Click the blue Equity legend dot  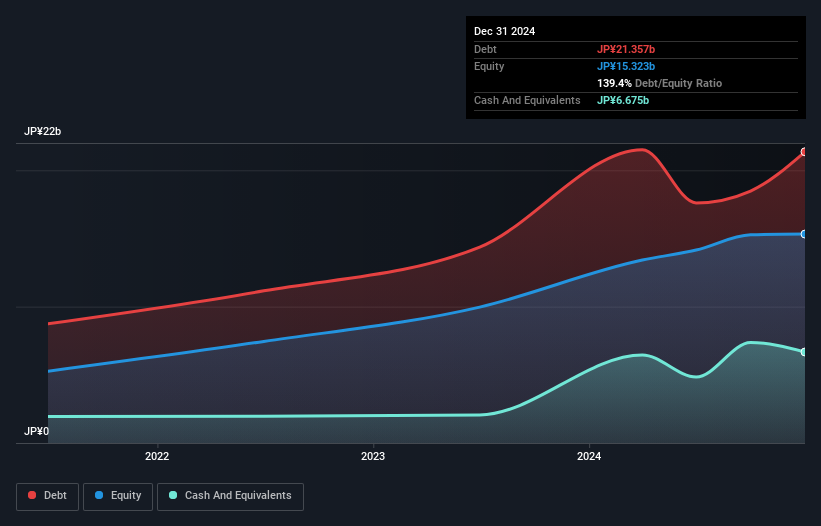coord(99,495)
